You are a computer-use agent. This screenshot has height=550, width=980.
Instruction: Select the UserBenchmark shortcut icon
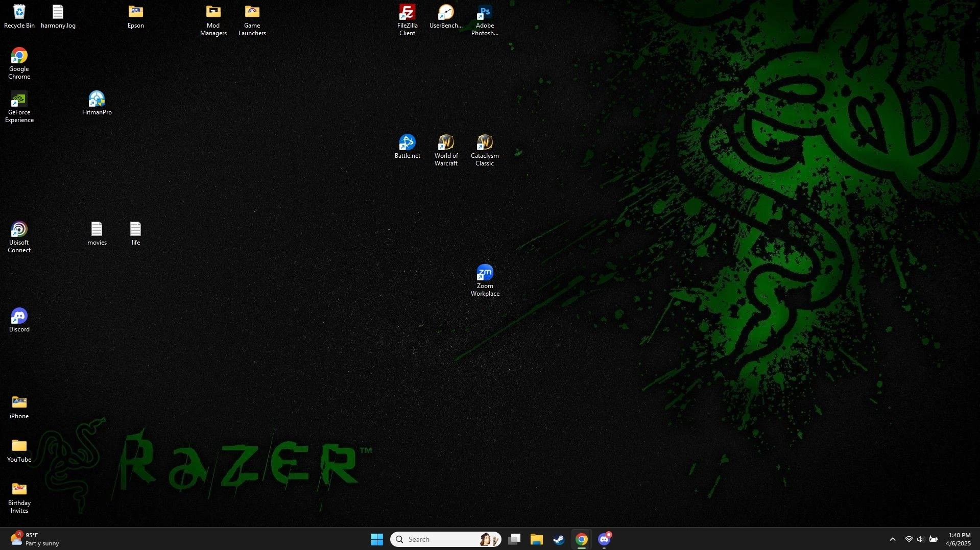coord(446,16)
